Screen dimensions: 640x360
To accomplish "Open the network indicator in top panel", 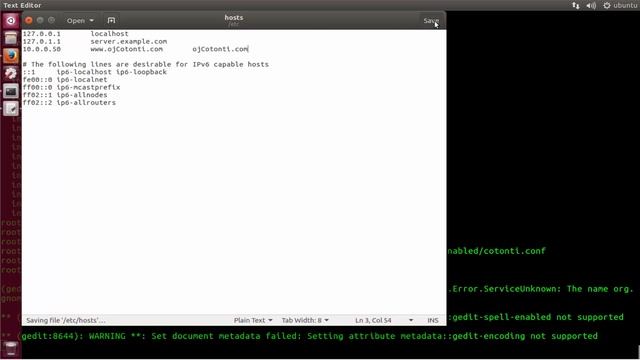I will pos(576,5).
